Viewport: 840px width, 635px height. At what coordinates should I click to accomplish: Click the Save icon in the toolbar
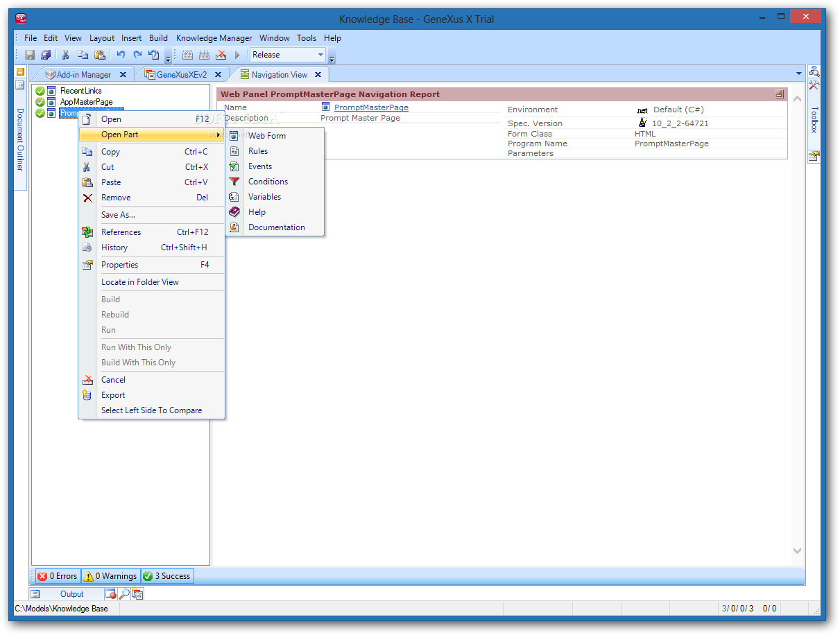(x=30, y=55)
